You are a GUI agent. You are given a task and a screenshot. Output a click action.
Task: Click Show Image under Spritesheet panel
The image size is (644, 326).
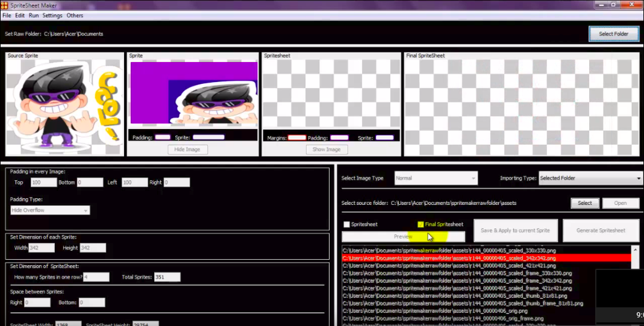(x=327, y=149)
